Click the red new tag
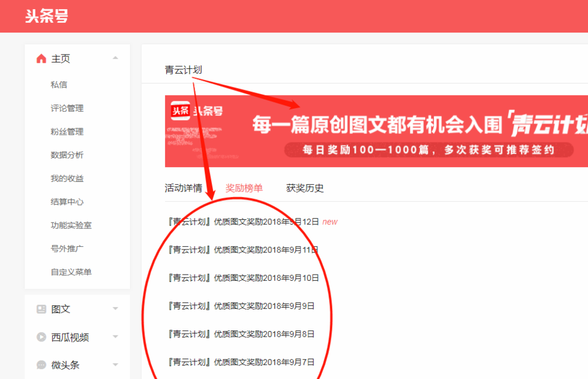 pyautogui.click(x=330, y=222)
